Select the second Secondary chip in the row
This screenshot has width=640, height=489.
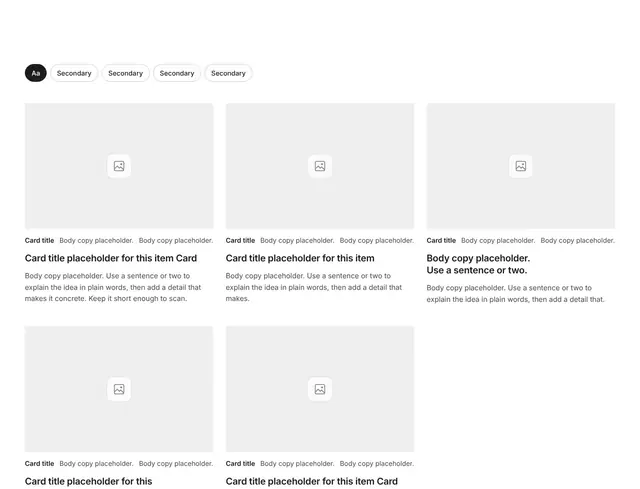[125, 73]
